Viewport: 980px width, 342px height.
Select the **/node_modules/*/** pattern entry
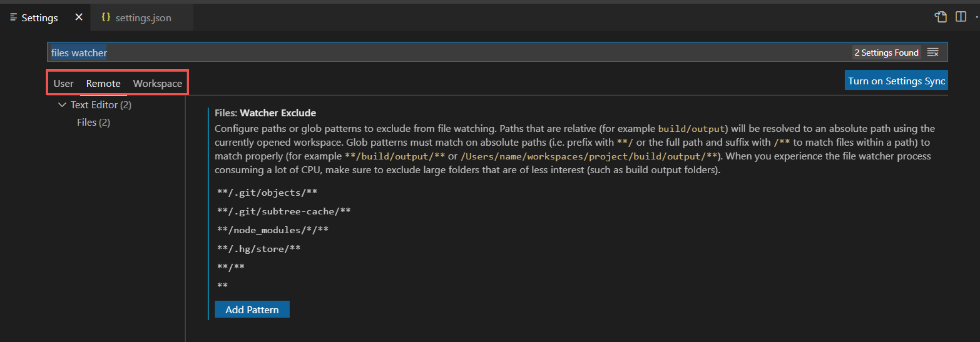point(273,230)
